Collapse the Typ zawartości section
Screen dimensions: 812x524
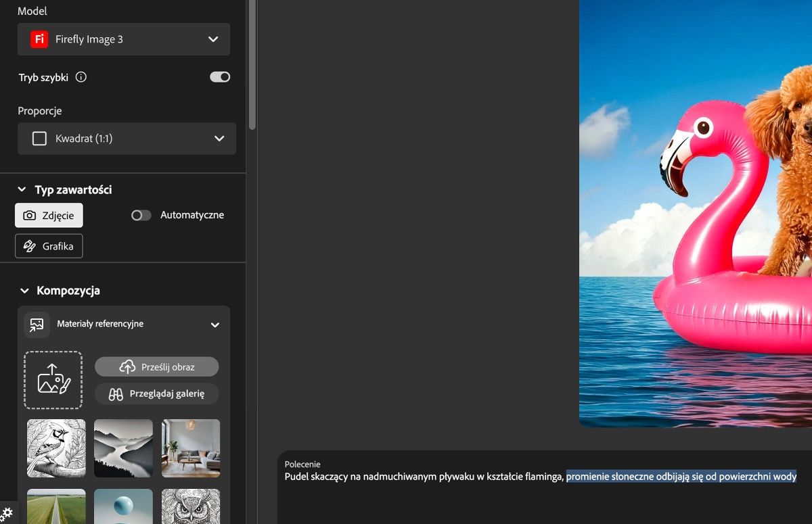[22, 190]
